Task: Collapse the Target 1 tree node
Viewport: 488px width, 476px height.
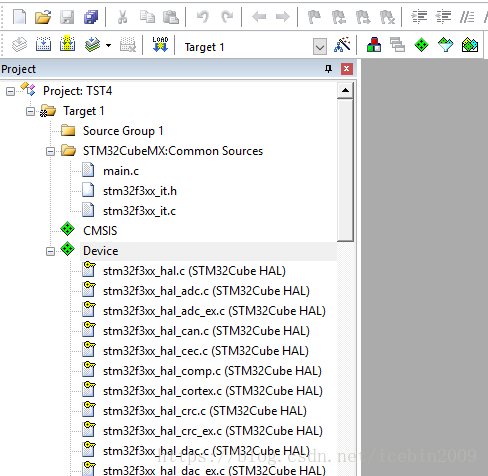Action: tap(30, 111)
